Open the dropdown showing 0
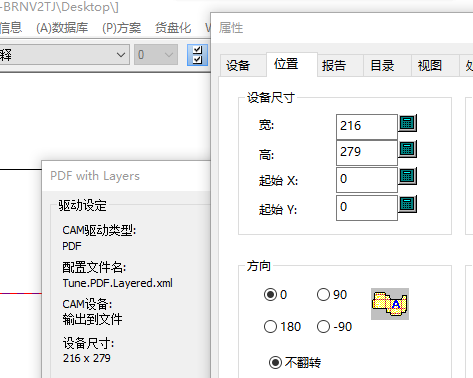This screenshot has height=378, width=473. point(156,55)
